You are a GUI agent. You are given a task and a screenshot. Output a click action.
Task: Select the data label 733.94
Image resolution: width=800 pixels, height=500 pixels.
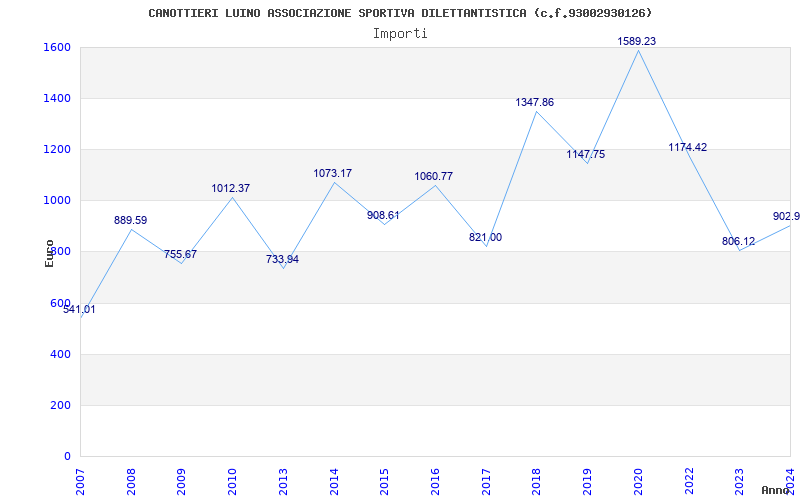[x=282, y=259]
